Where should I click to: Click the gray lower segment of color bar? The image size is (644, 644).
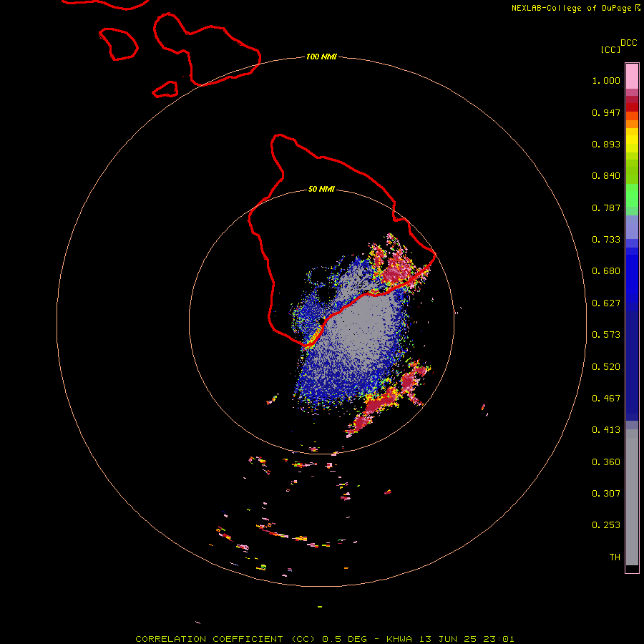click(632, 497)
